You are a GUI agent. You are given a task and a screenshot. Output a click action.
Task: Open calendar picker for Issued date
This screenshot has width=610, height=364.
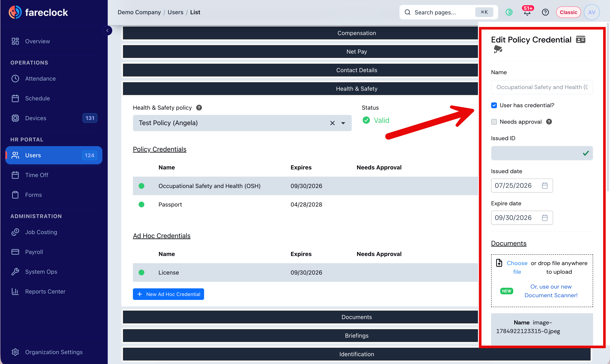pos(545,186)
